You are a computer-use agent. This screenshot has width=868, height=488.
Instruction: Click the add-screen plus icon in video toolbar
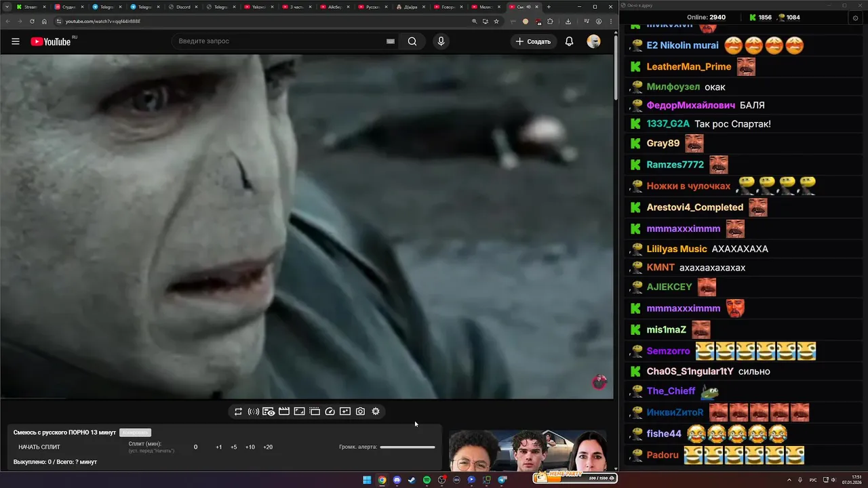point(345,411)
